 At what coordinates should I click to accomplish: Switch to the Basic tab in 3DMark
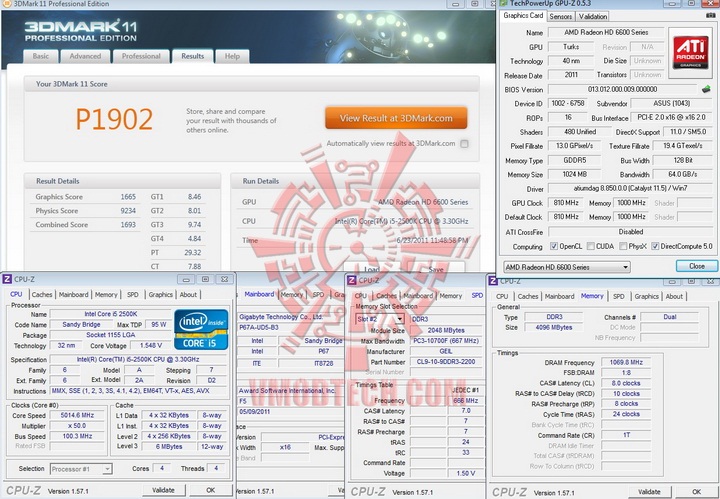click(x=41, y=56)
